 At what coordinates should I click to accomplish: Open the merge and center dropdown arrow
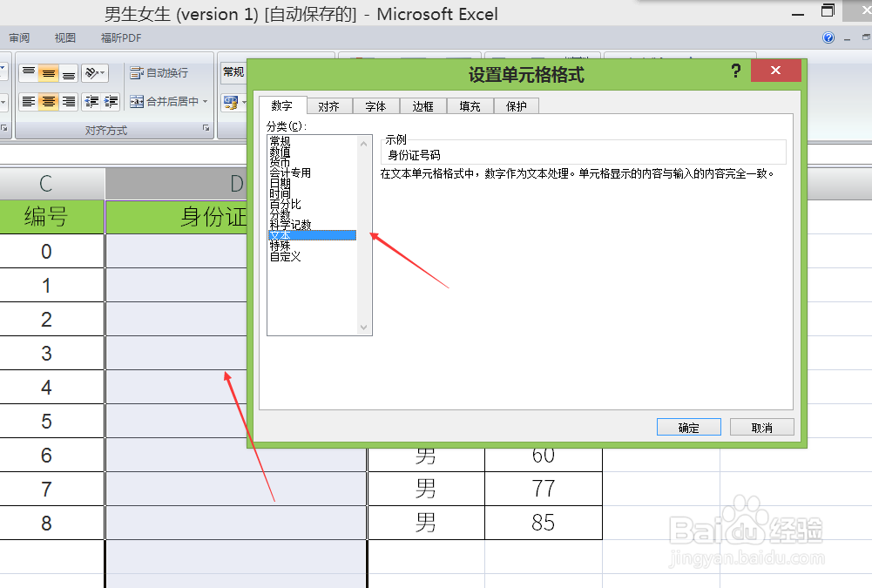205,101
